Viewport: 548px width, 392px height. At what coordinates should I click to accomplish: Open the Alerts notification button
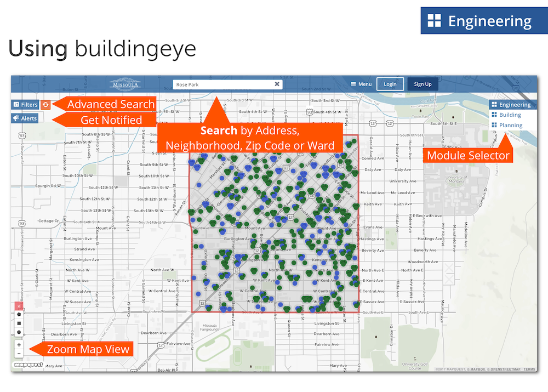25,118
